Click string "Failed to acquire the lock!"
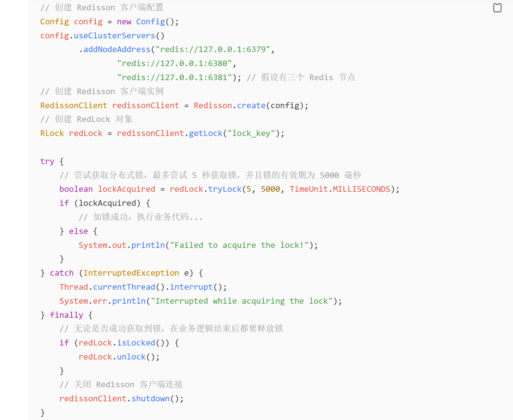 239,245
